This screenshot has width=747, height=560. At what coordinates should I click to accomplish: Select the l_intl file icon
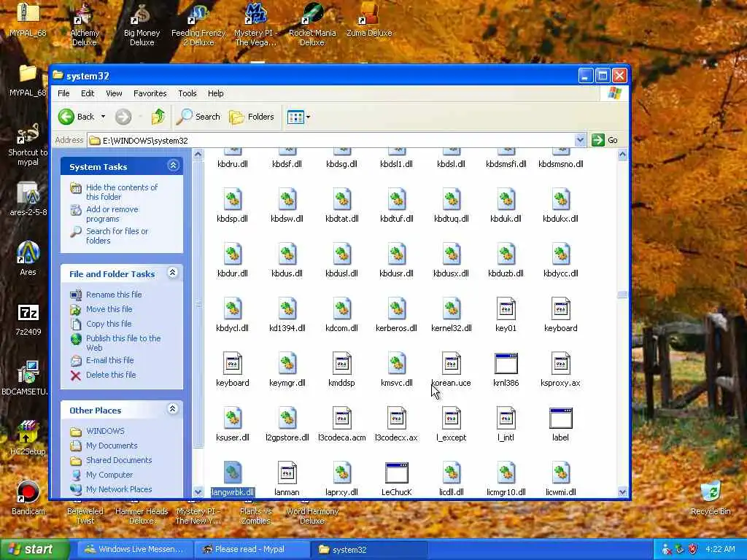[506, 419]
